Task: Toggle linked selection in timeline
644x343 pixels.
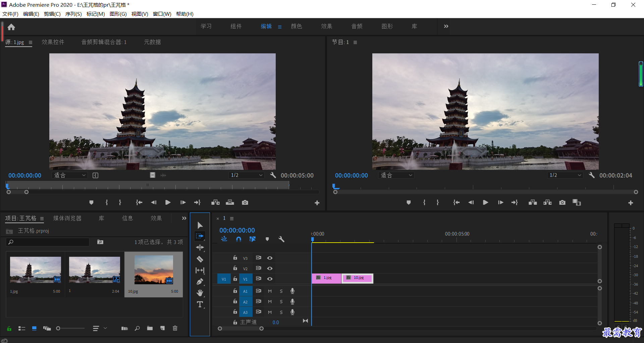Action: (253, 239)
